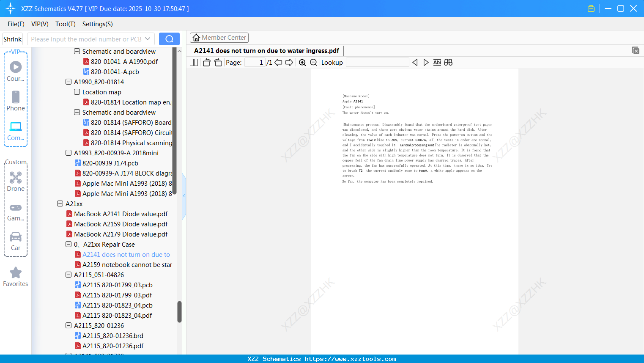Open the Computer category
Screen dimensions: 644x363
pyautogui.click(x=16, y=131)
